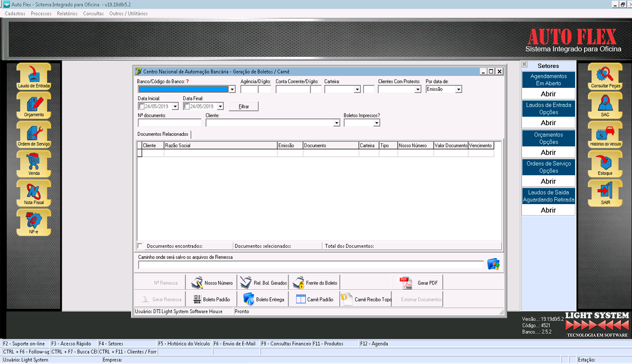The width and height of the screenshot is (632, 364).
Task: Open the Consultar Peças icon
Action: pyautogui.click(x=606, y=76)
